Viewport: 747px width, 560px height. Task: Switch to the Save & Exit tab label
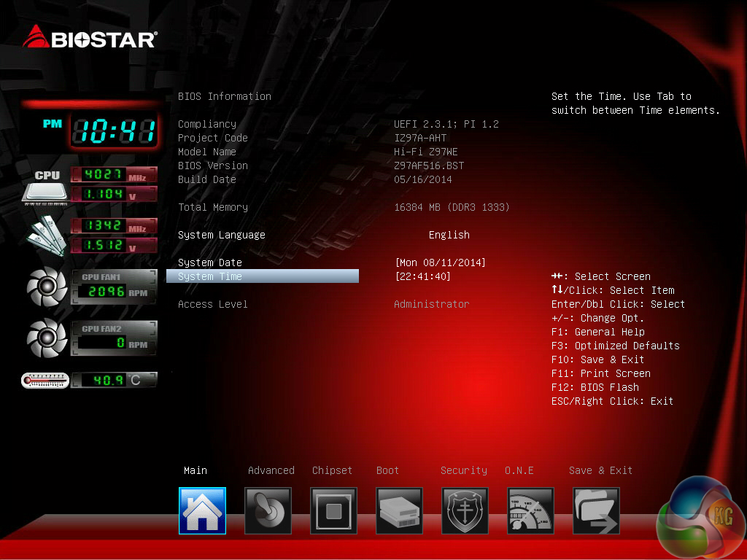pyautogui.click(x=600, y=470)
